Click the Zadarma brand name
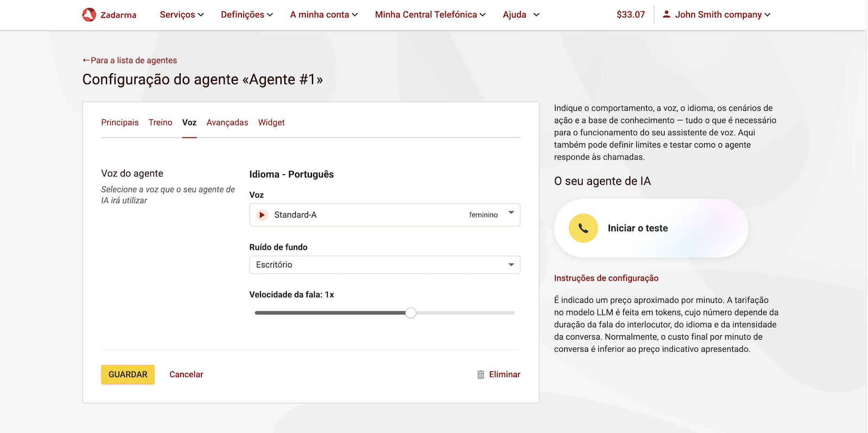868x433 pixels. [x=118, y=15]
